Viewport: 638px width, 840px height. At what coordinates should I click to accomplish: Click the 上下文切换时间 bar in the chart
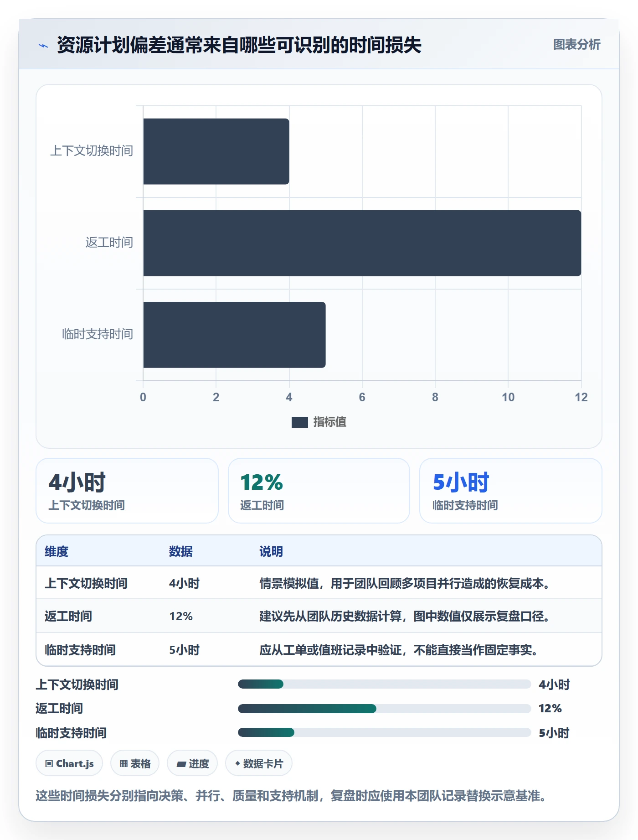[216, 151]
